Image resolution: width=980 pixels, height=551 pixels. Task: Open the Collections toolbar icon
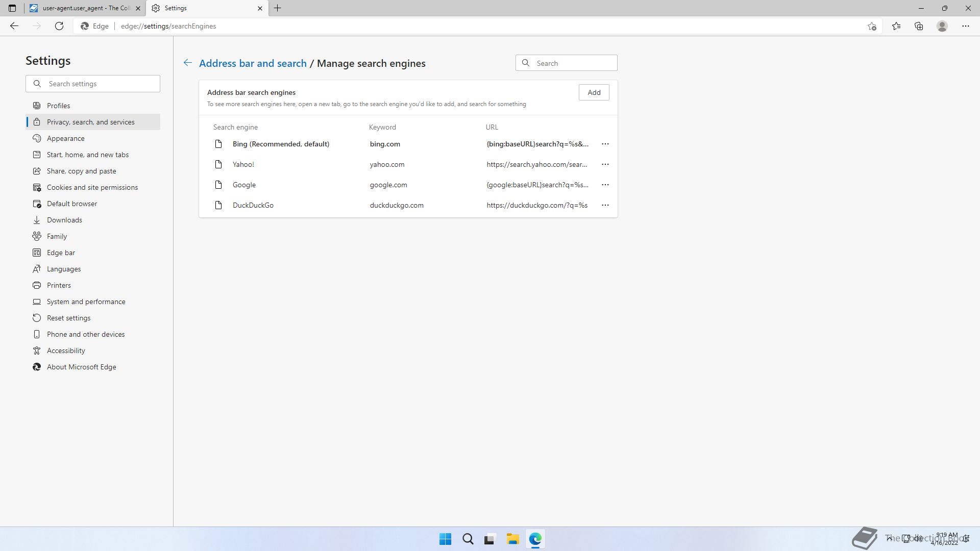[919, 26]
